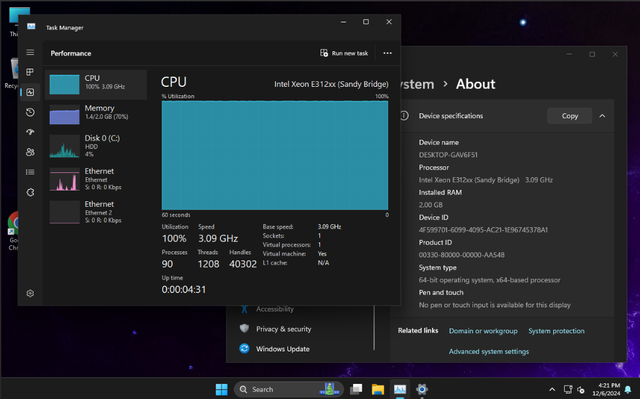Select Disk 0 (C:) performance entry
The image size is (640, 399).
(x=96, y=146)
